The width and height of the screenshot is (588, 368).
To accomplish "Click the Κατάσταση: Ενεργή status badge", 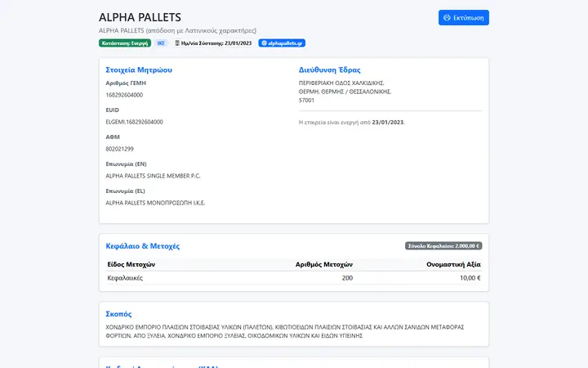I will pos(125,43).
